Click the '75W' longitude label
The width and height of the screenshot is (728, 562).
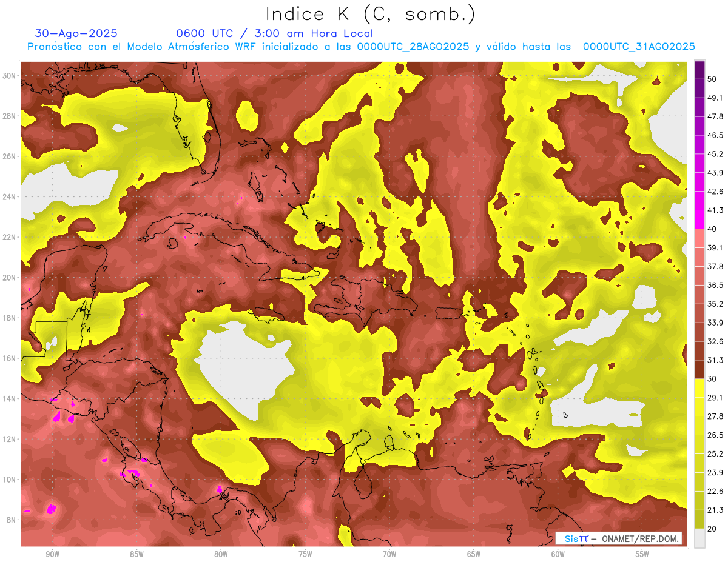coord(306,555)
